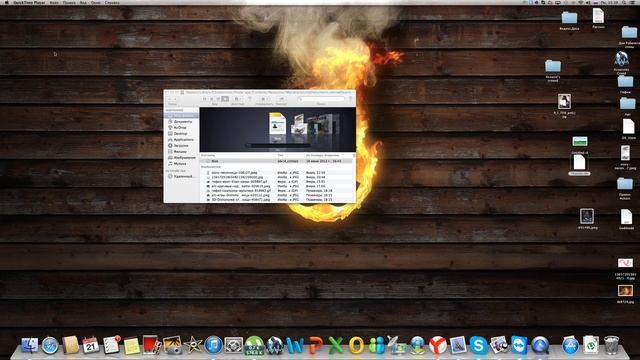Open the Справка menu in the menu bar
Image resolution: width=640 pixels, height=360 pixels.
pyautogui.click(x=112, y=2)
